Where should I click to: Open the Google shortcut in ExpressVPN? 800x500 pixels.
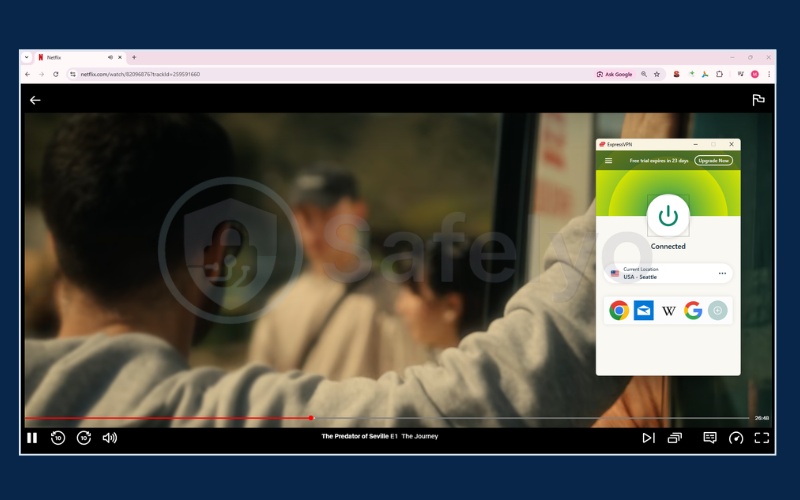[x=693, y=310]
